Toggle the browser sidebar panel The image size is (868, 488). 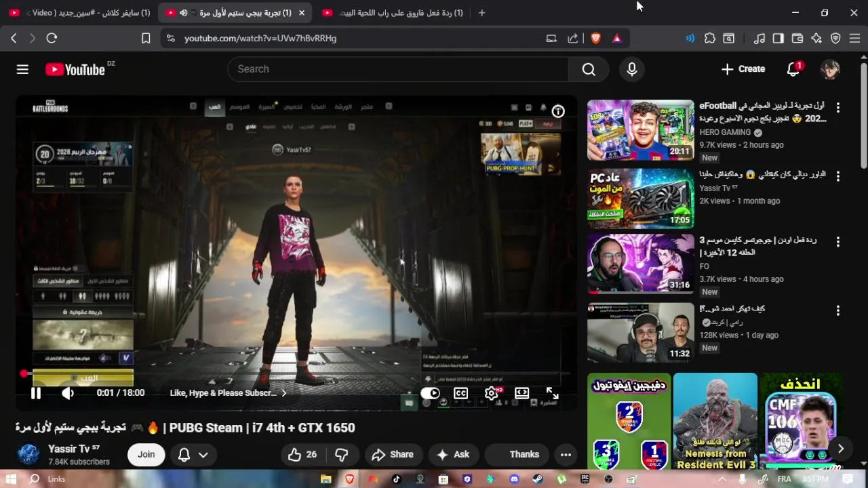coord(778,39)
